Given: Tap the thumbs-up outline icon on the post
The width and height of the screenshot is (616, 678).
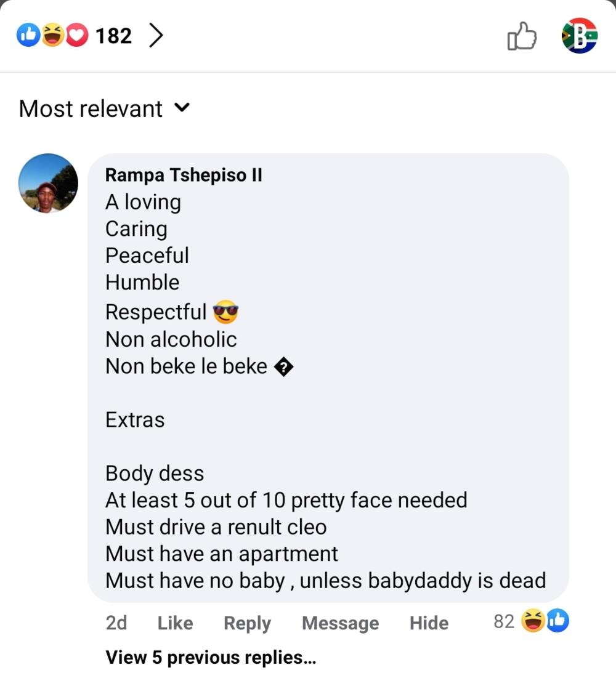Looking at the screenshot, I should [522, 36].
